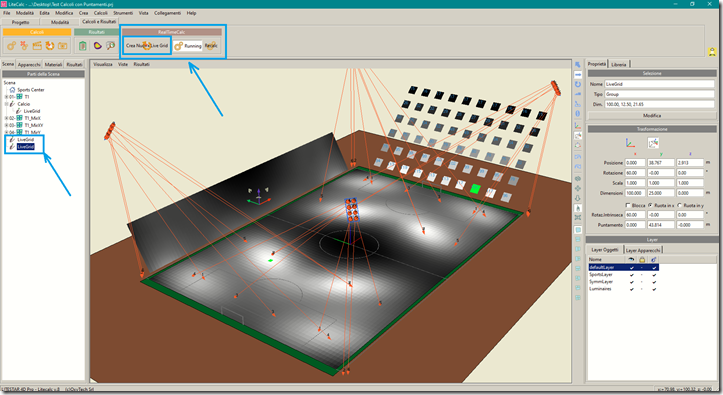Screen dimensions: 723x395
Task: Click the rotate tool in vertical toolbar
Action: point(578,84)
